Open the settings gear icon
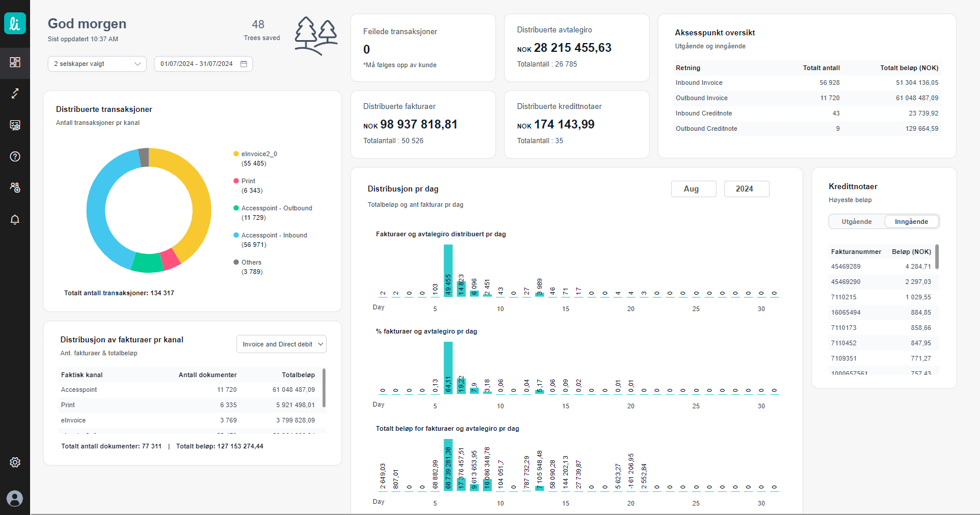980x515 pixels. pos(15,463)
